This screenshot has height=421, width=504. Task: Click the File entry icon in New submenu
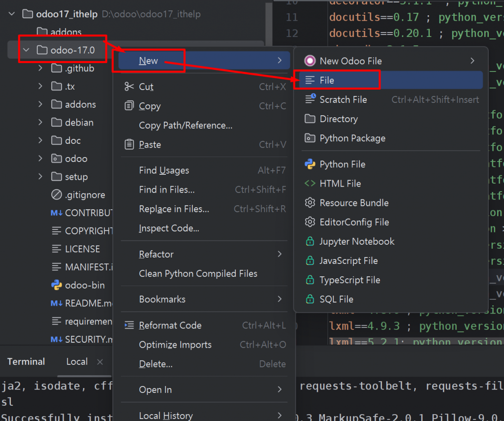(310, 80)
